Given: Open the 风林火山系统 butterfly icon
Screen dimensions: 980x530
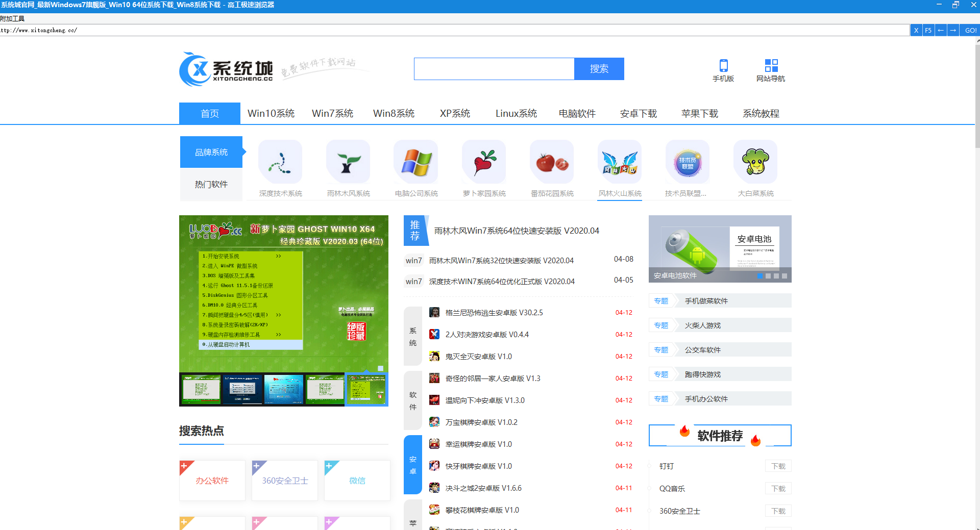Looking at the screenshot, I should point(620,162).
